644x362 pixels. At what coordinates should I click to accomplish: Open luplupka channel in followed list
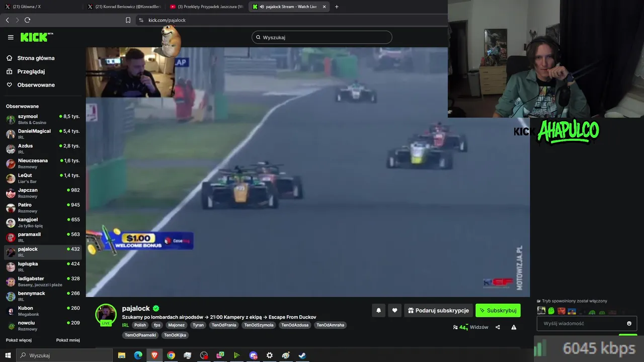point(43,266)
